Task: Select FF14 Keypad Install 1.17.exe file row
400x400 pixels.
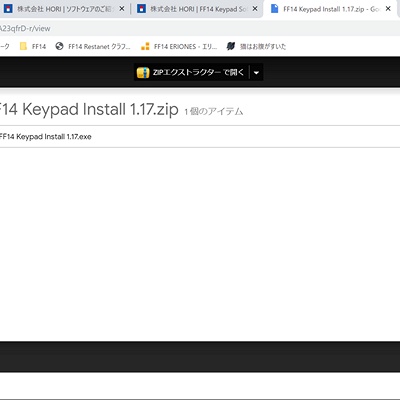Action: pyautogui.click(x=200, y=137)
